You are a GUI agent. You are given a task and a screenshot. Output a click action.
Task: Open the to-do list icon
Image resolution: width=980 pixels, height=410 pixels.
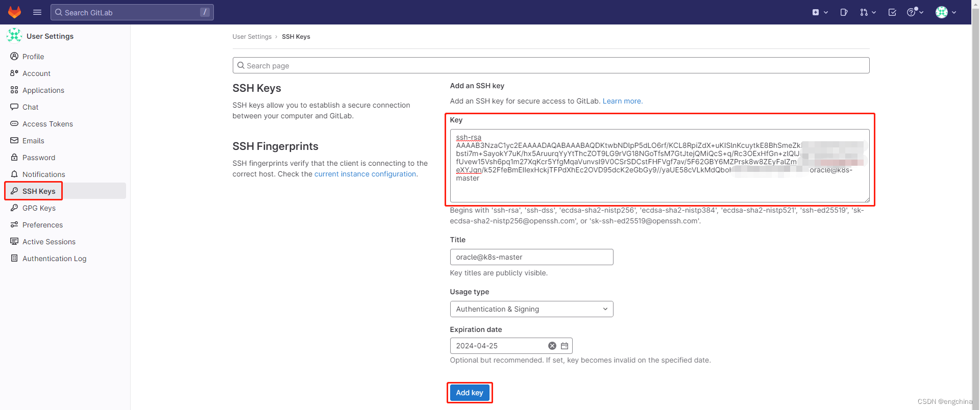point(892,12)
